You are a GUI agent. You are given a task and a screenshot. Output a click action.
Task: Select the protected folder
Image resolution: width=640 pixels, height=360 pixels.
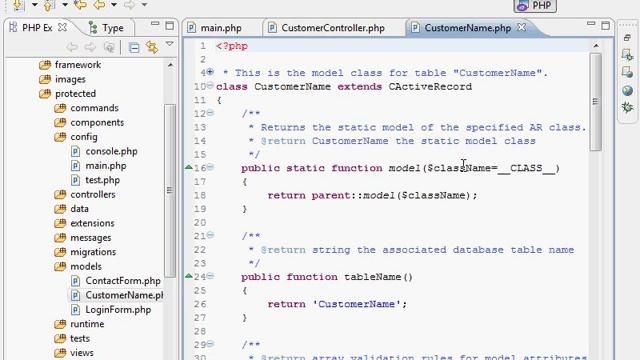(x=76, y=93)
